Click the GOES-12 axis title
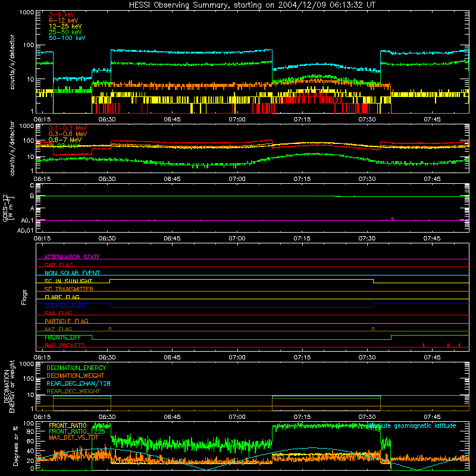476x476 pixels. coord(8,208)
